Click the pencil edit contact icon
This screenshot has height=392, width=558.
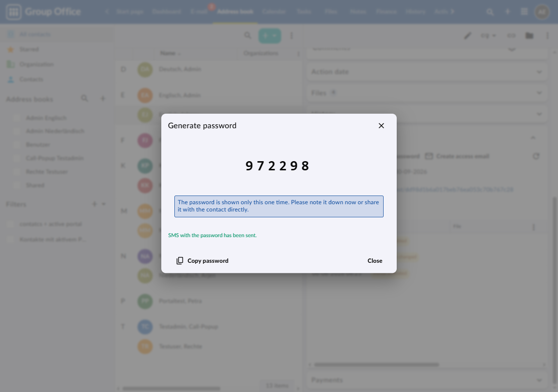467,36
